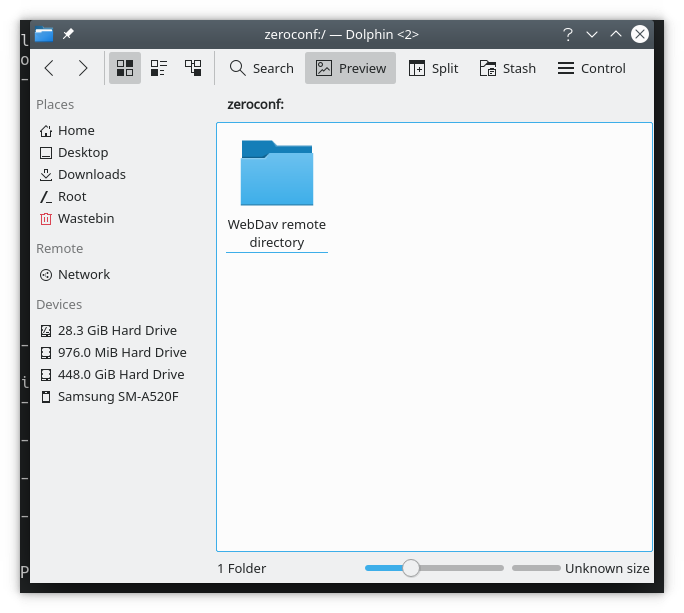Go back using the back arrow

point(49,68)
